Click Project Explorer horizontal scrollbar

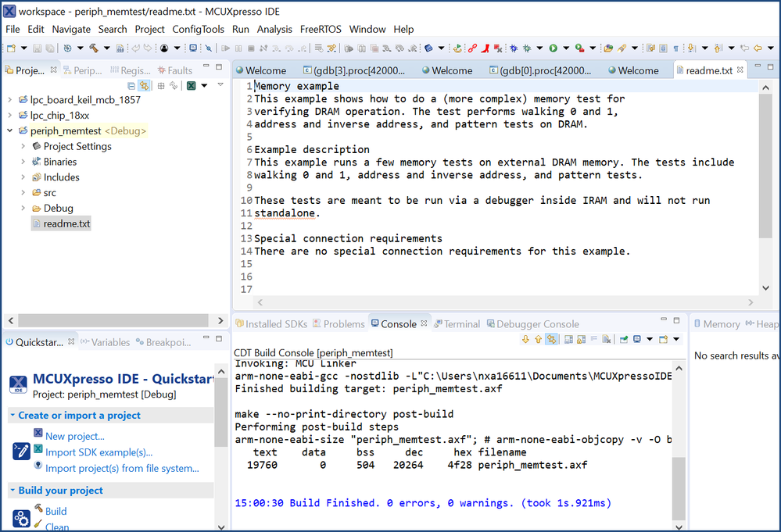[x=113, y=320]
